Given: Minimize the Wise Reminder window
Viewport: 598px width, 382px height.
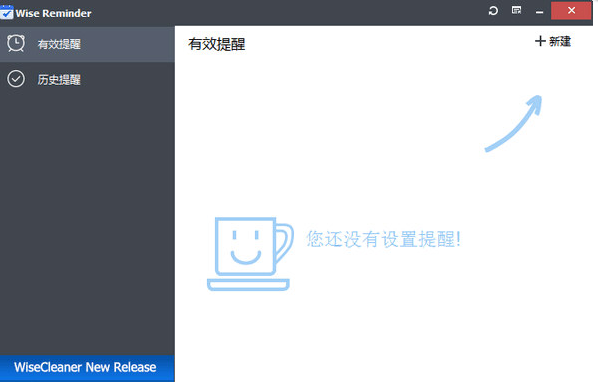Looking at the screenshot, I should pos(539,11).
